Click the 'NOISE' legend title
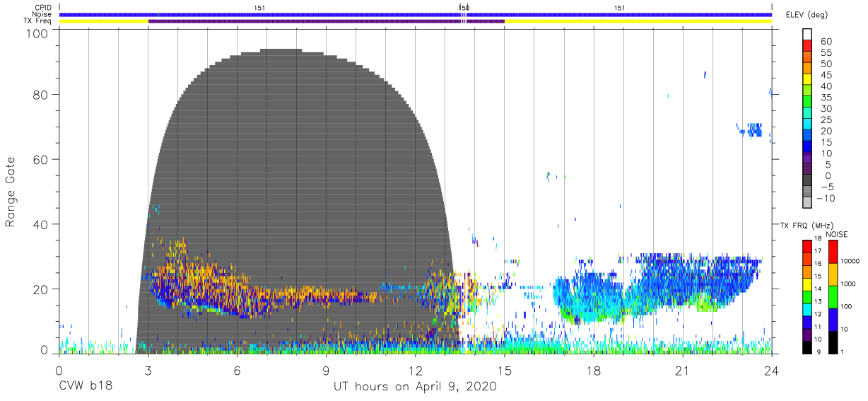 click(836, 234)
